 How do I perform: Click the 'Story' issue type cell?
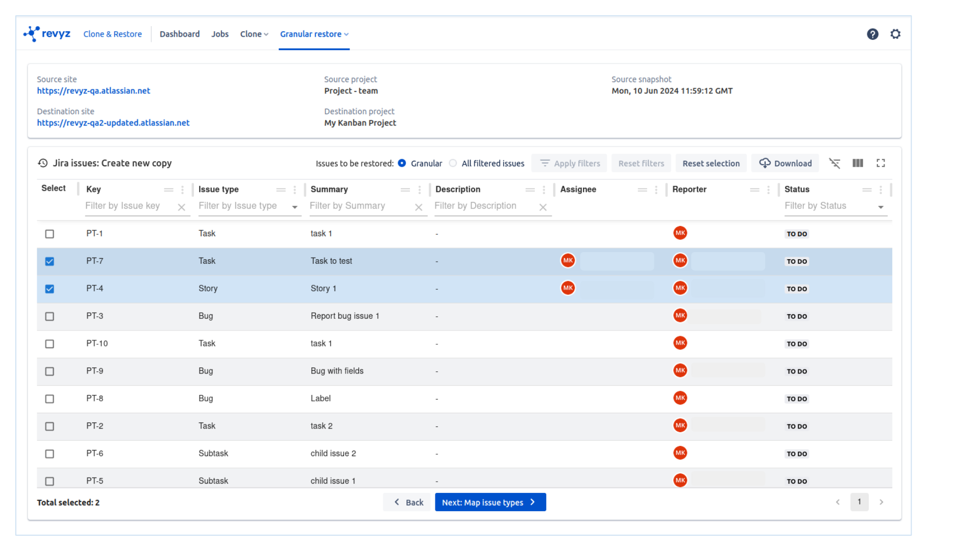[208, 289]
